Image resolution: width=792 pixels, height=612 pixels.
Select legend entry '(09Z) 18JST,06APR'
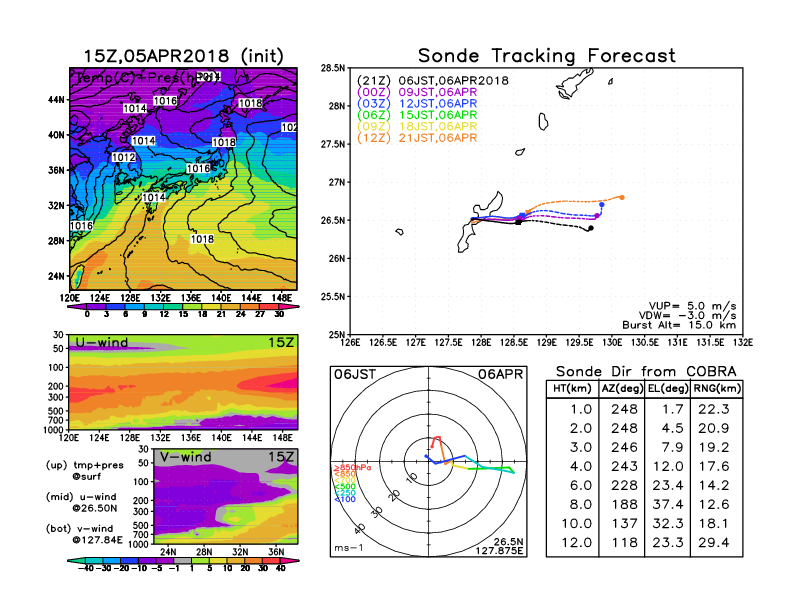point(417,127)
